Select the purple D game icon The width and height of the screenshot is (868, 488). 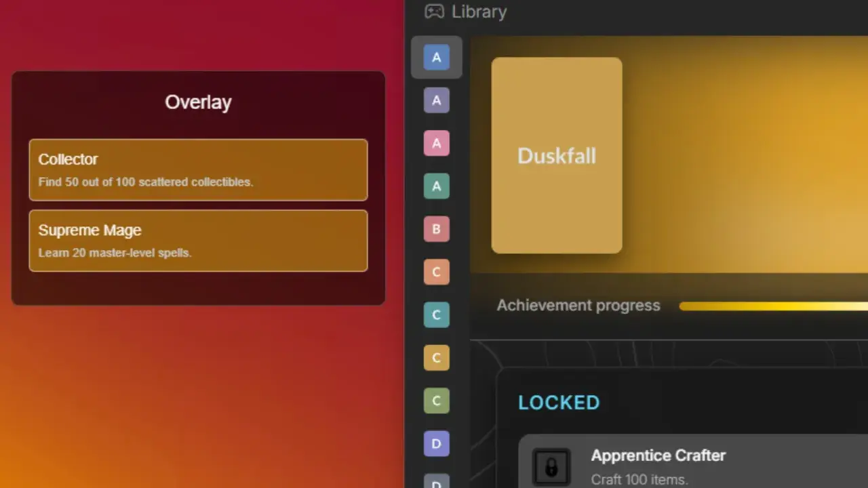pyautogui.click(x=437, y=444)
